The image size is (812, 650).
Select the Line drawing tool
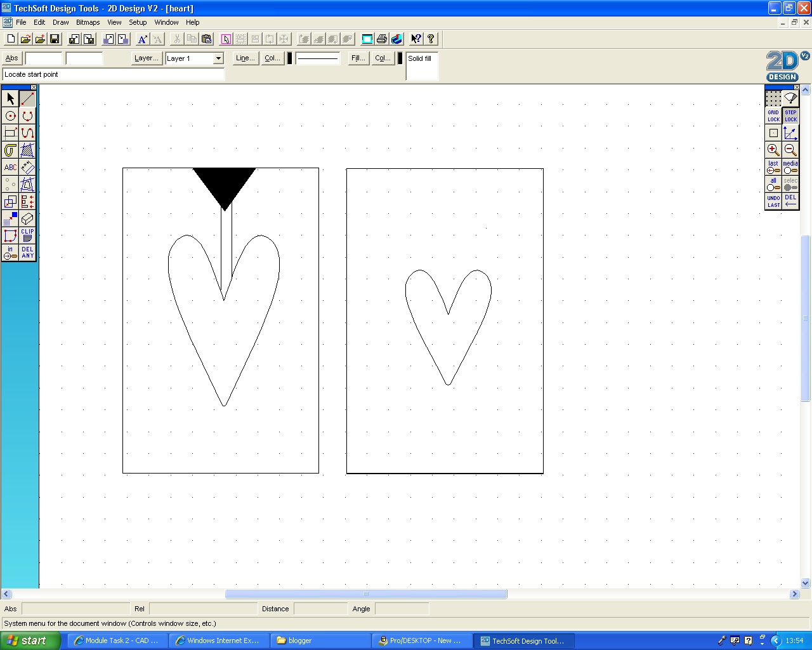[27, 98]
